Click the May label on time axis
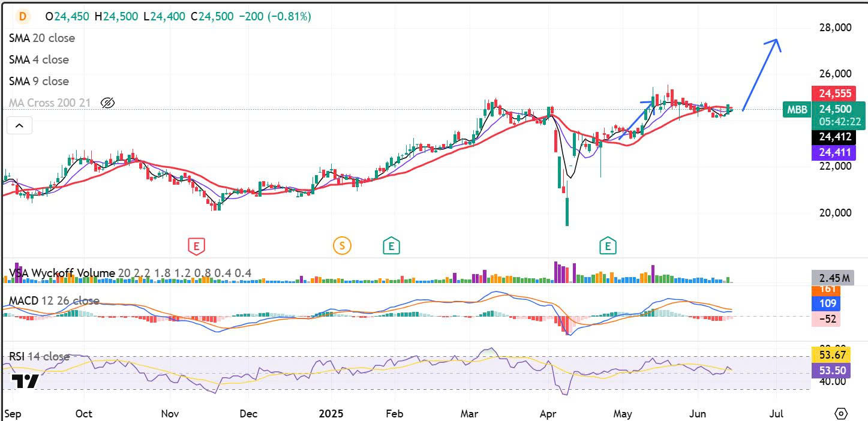868x421 pixels. 623,414
